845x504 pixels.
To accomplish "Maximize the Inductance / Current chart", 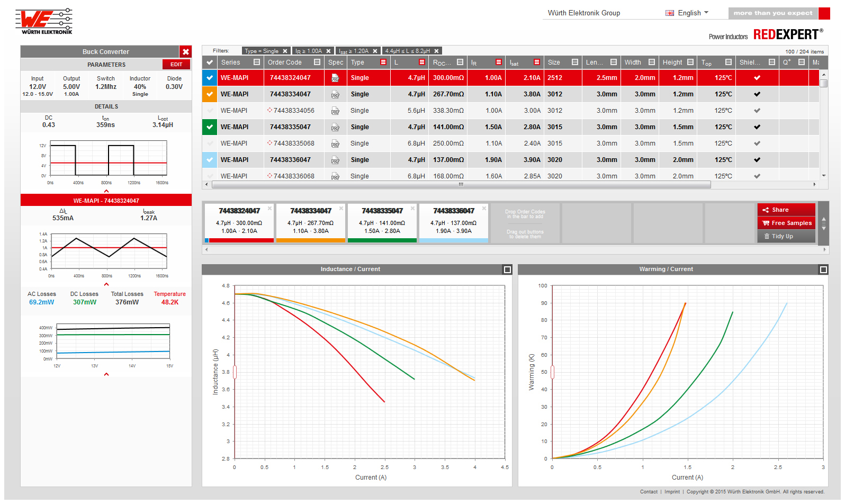I will coord(507,270).
